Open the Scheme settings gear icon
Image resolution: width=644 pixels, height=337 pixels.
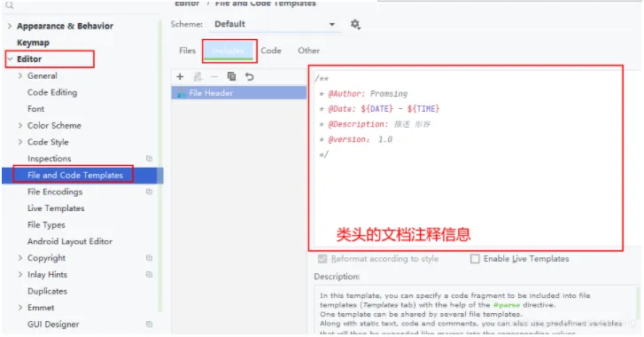click(x=355, y=24)
